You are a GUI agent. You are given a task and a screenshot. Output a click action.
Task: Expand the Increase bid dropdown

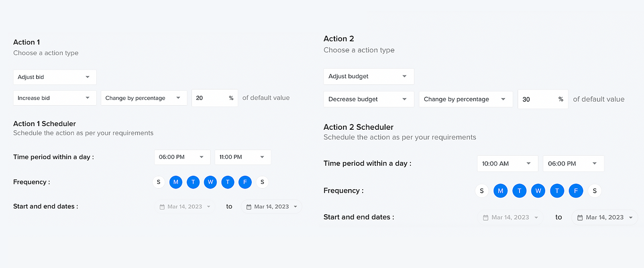[x=55, y=98]
